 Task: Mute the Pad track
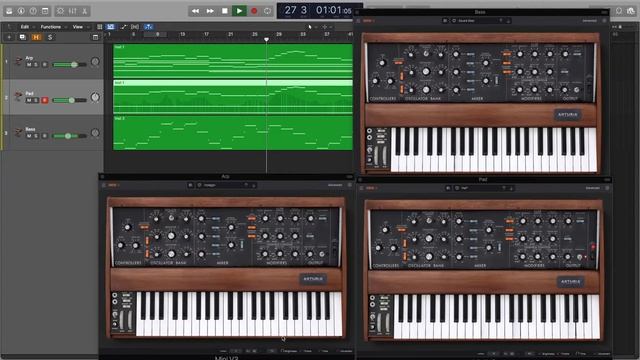29,100
